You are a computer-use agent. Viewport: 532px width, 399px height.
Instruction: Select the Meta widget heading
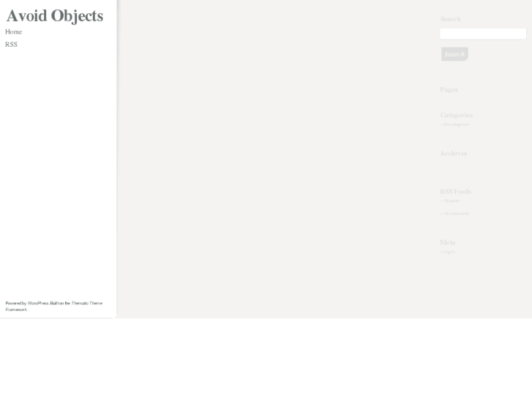pos(448,242)
